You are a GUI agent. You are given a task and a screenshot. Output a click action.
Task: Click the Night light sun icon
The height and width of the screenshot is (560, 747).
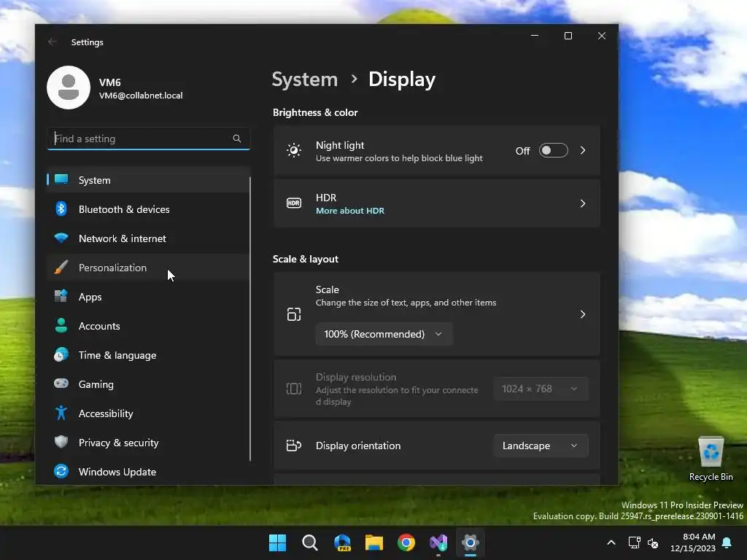(294, 150)
